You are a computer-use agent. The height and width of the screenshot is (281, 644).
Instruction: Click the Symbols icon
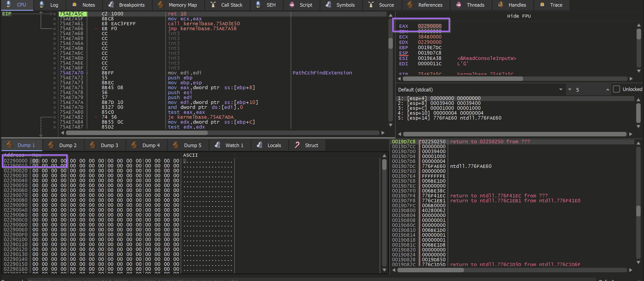click(x=328, y=5)
